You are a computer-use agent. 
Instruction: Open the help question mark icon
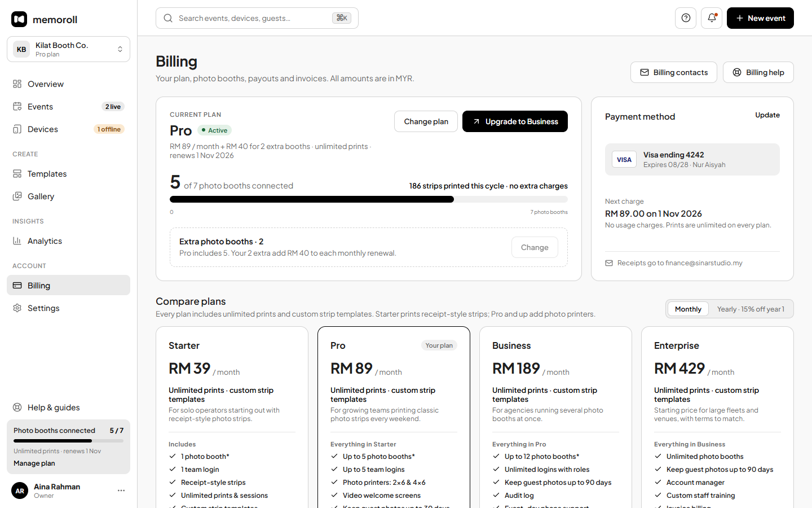(686, 18)
